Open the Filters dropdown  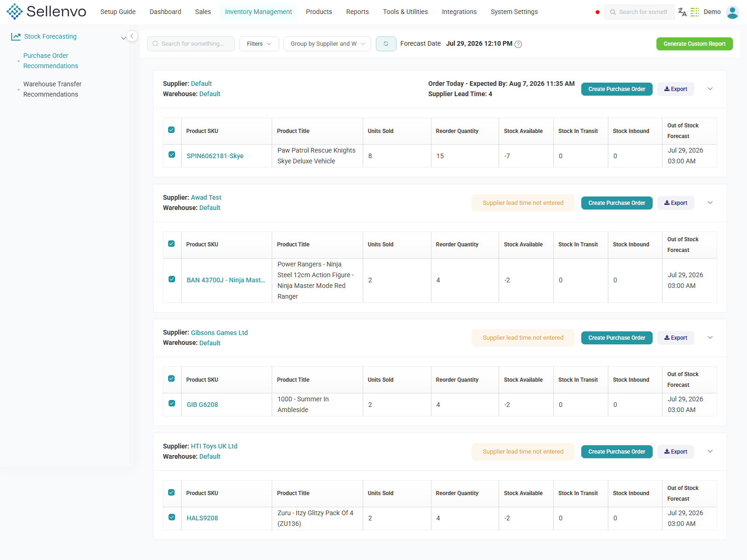pyautogui.click(x=259, y=44)
